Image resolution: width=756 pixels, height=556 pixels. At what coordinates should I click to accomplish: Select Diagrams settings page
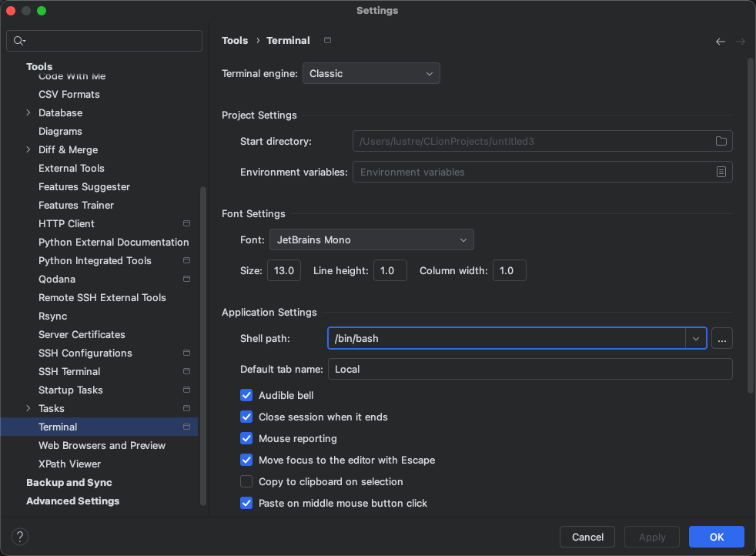point(60,131)
